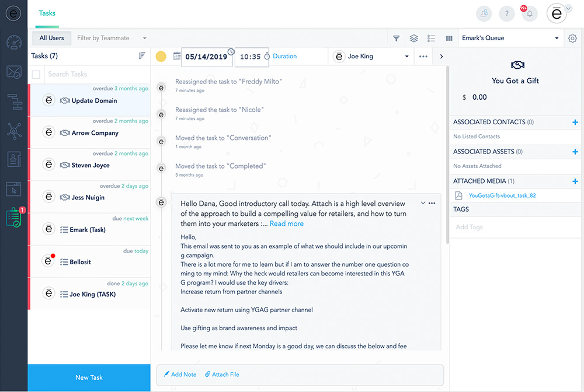584x392 pixels.
Task: Click the layers stack view icon
Action: [x=414, y=38]
